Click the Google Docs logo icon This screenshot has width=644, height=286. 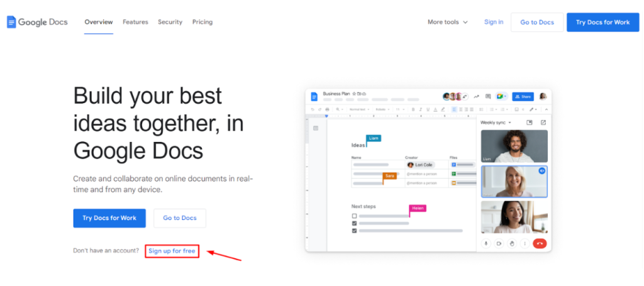point(11,22)
